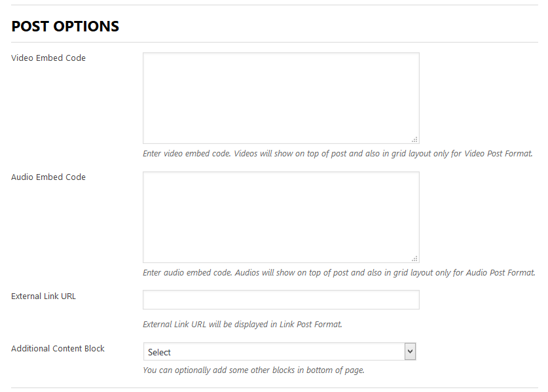
Task: Focus the Audio Embed Code text area
Action: pos(281,217)
